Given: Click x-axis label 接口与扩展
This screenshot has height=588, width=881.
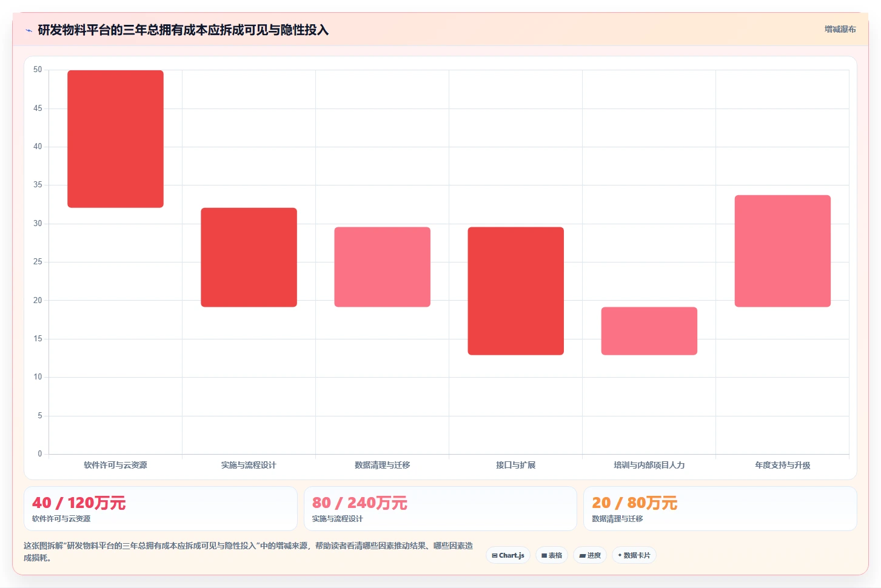Looking at the screenshot, I should click(515, 465).
